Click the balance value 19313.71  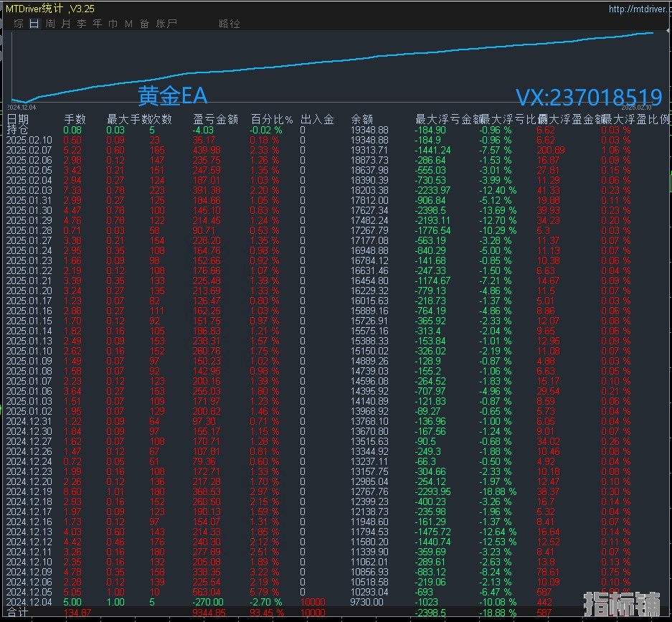(x=369, y=150)
